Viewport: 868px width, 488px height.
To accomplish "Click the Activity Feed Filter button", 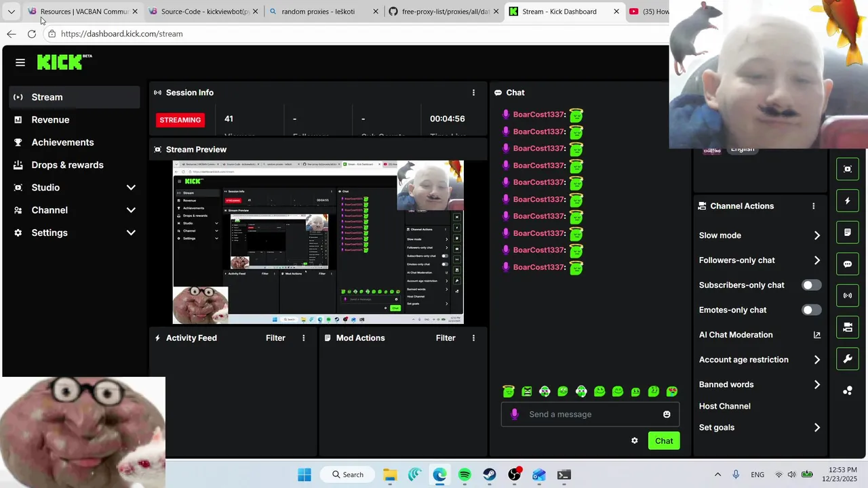I will [x=275, y=338].
